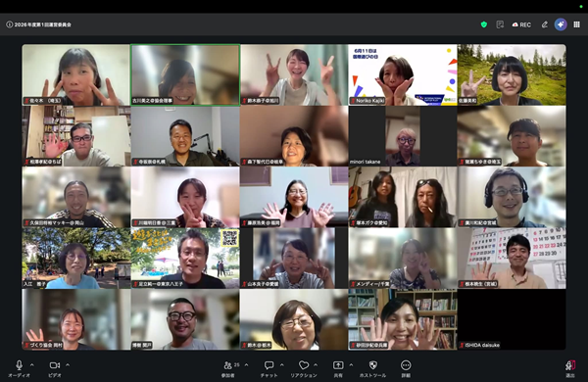
Task: Switch view using the grid icon
Action: pos(577,24)
